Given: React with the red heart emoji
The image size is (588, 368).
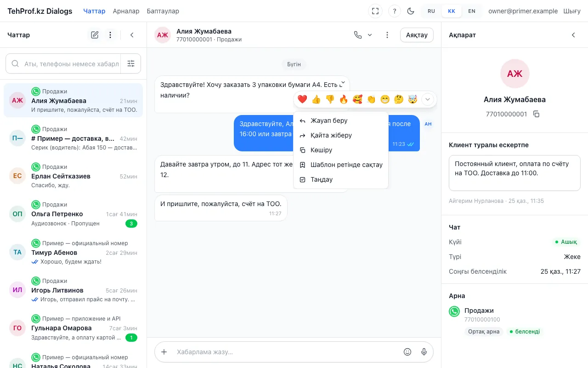Looking at the screenshot, I should click(x=302, y=99).
